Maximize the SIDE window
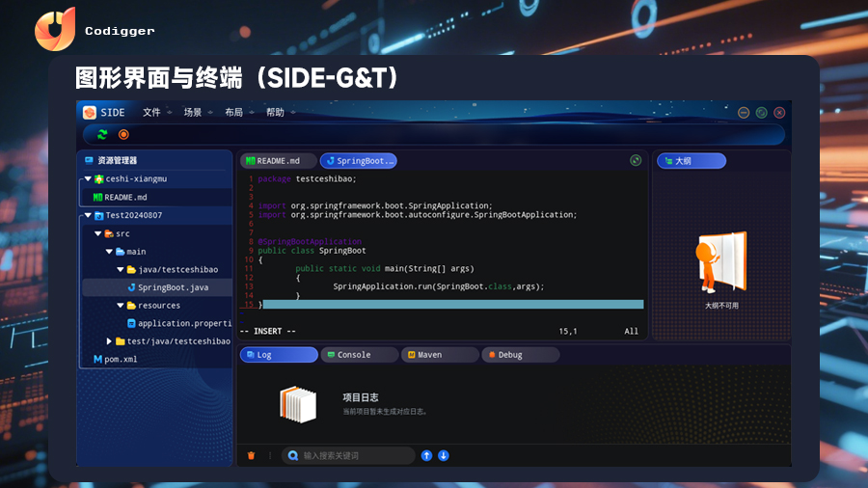The width and height of the screenshot is (868, 488). [762, 112]
